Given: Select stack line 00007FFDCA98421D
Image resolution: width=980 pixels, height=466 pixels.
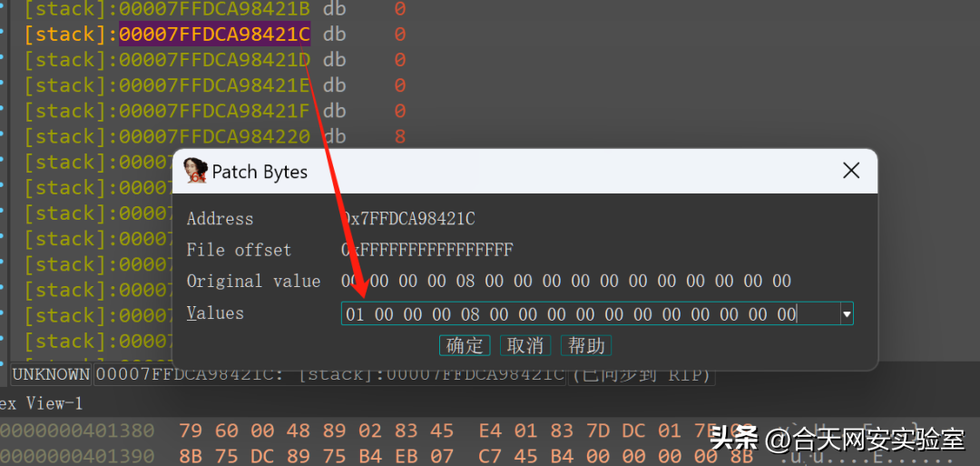Looking at the screenshot, I should (x=214, y=60).
